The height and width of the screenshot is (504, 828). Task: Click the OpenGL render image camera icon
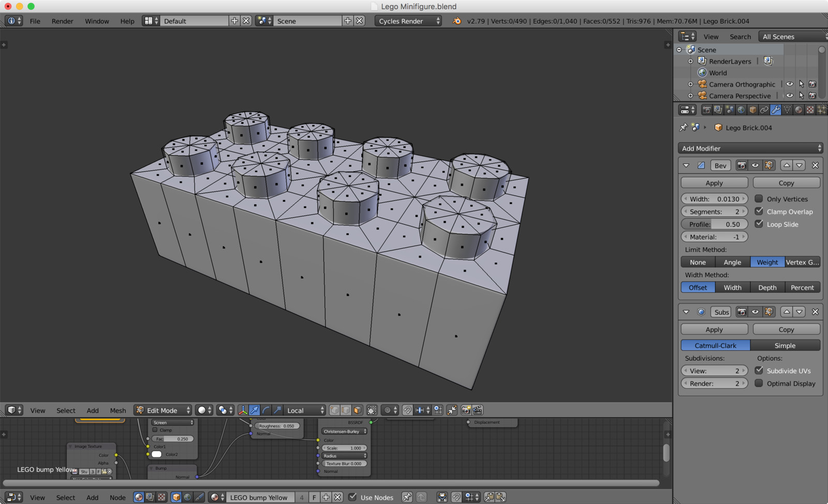point(466,410)
